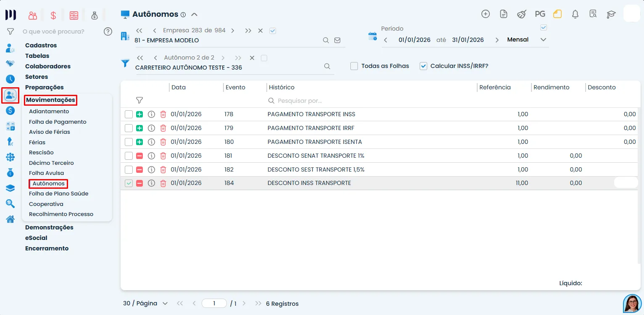Click the yellow sticky notes icon

557,14
